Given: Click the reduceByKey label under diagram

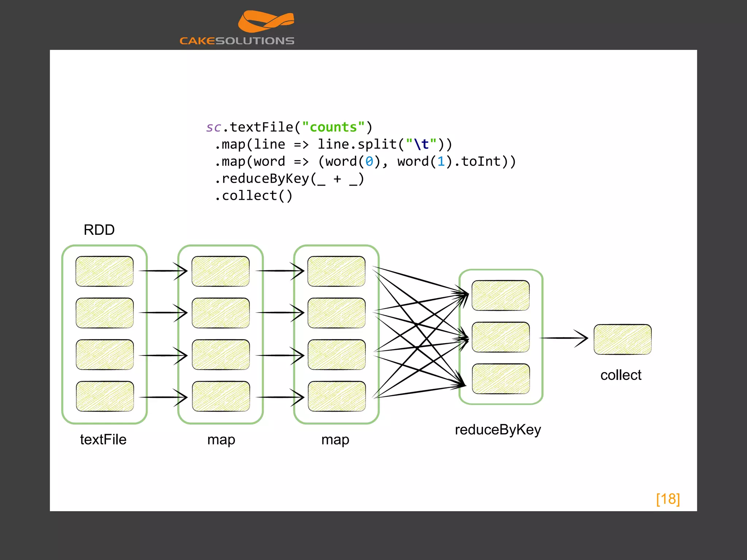Looking at the screenshot, I should coord(498,430).
